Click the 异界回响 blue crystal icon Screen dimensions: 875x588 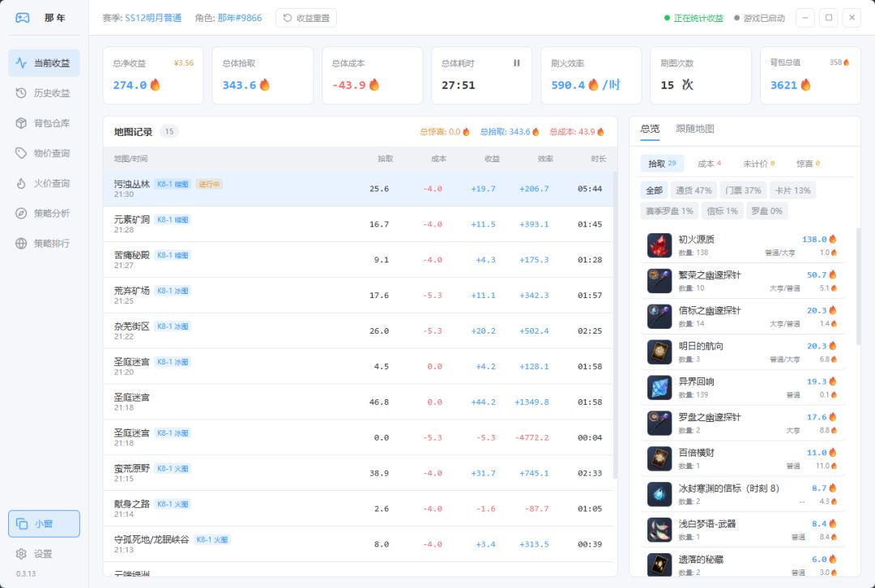click(x=659, y=388)
